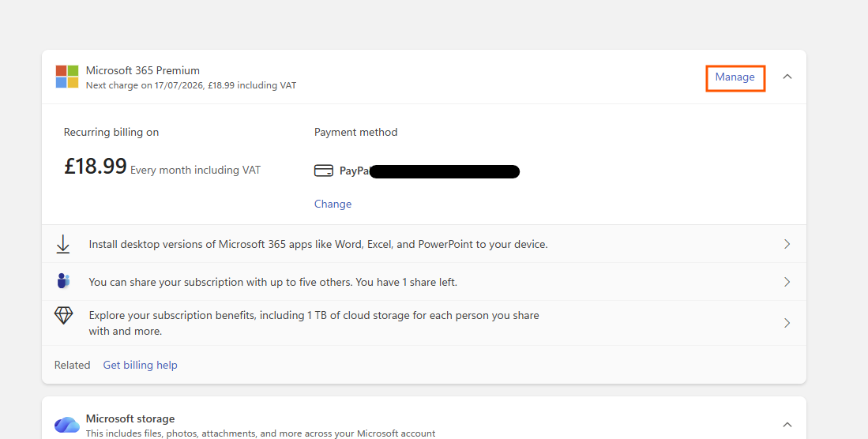Collapse the Microsoft storage section
Image resolution: width=868 pixels, height=439 pixels.
(787, 425)
